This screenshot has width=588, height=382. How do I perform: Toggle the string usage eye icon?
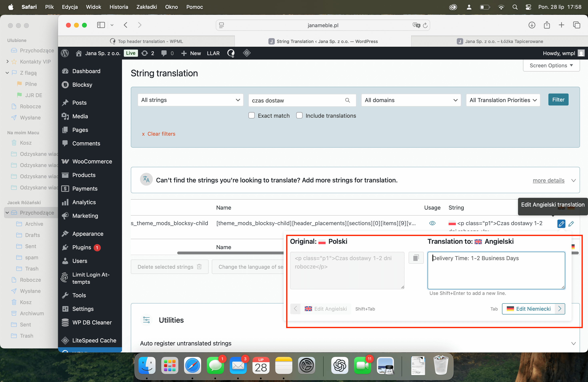tap(432, 223)
